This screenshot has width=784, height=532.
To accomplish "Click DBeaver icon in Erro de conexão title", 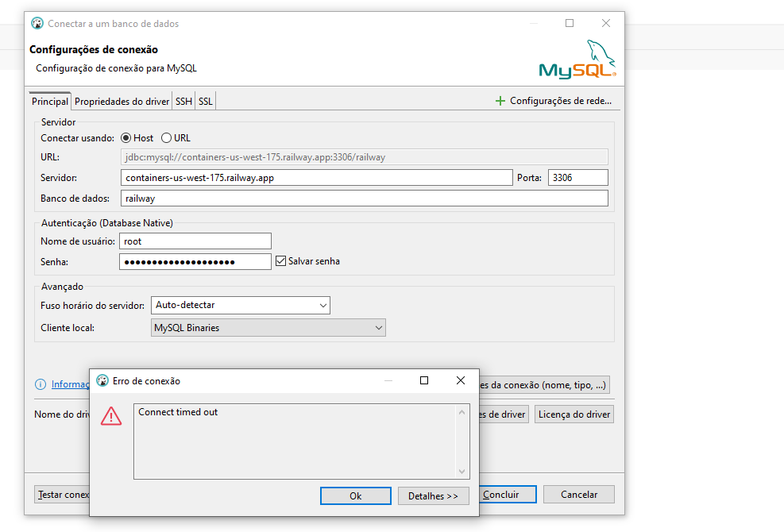I will [102, 380].
